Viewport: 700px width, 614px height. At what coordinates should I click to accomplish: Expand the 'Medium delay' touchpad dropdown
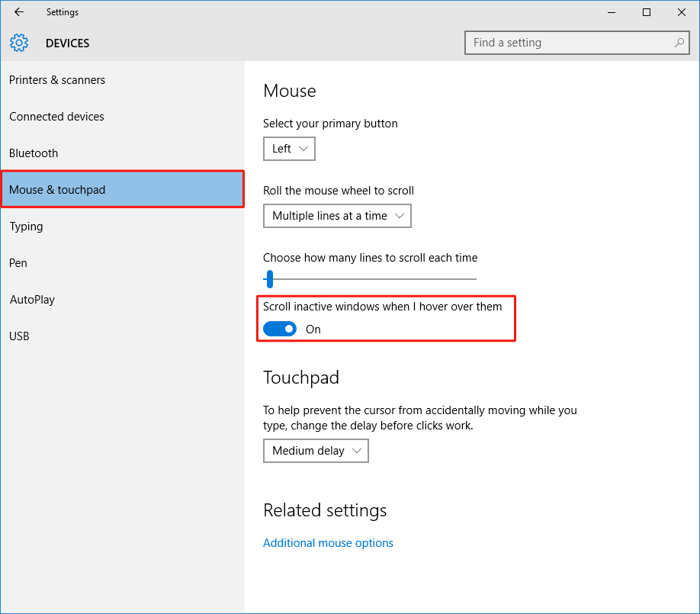316,451
